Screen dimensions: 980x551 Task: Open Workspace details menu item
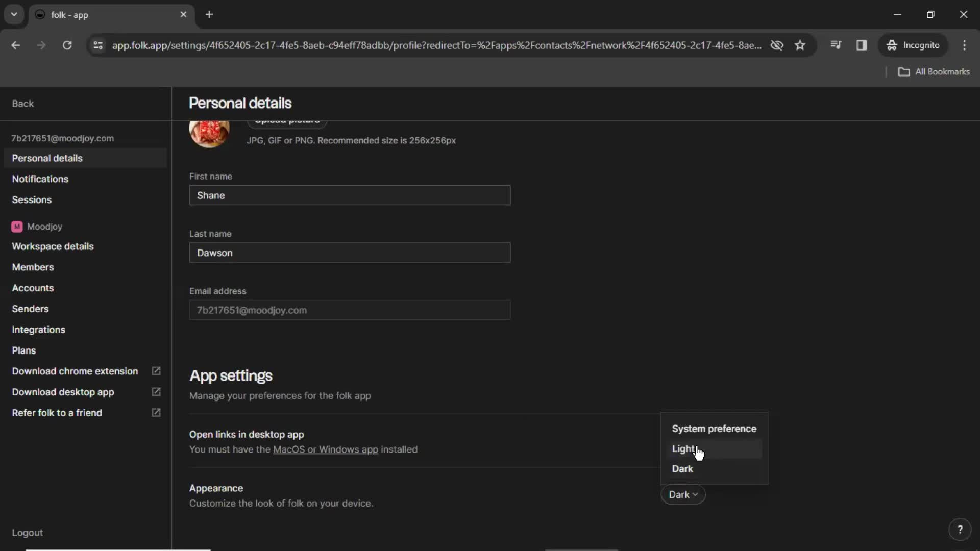point(53,245)
